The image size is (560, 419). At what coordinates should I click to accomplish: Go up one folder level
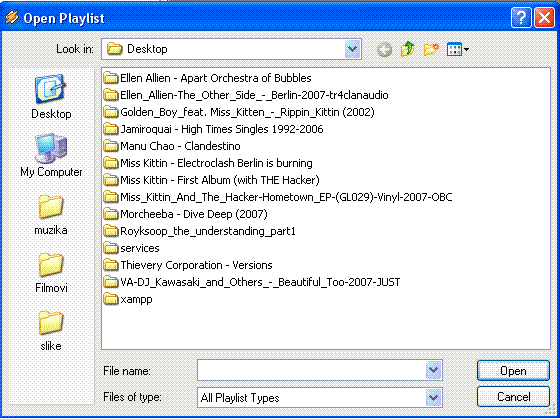[408, 49]
